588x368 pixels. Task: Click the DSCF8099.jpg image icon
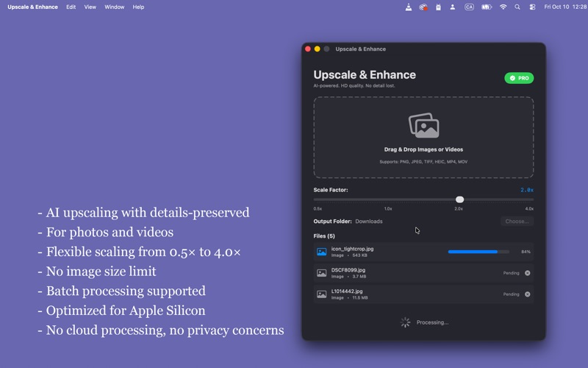tap(321, 273)
